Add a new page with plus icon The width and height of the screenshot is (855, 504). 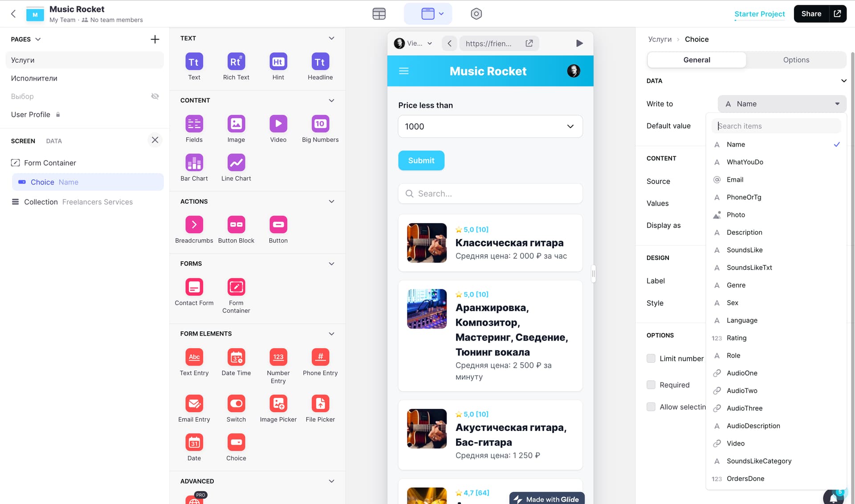tap(155, 39)
